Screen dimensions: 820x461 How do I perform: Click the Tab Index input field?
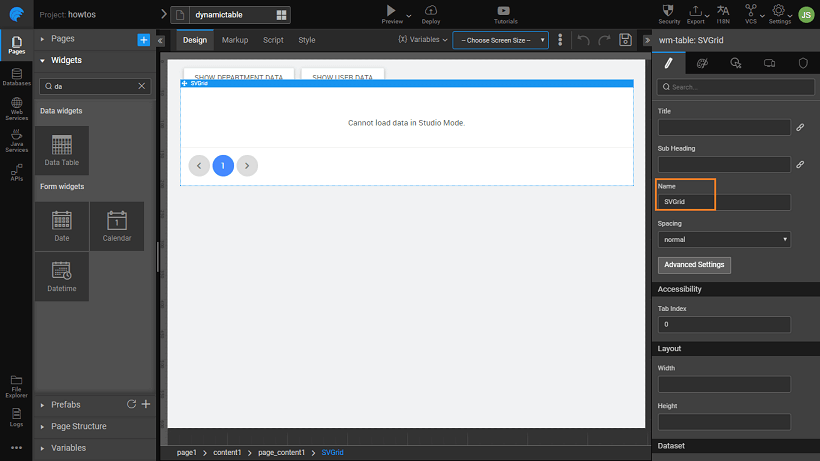click(724, 324)
